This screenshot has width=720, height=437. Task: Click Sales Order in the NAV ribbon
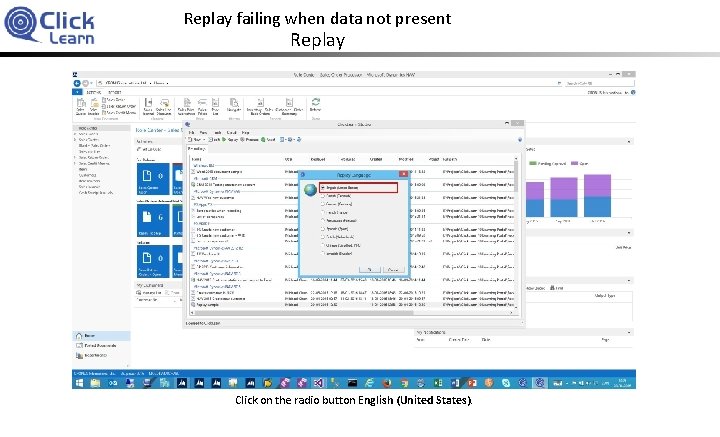click(112, 100)
